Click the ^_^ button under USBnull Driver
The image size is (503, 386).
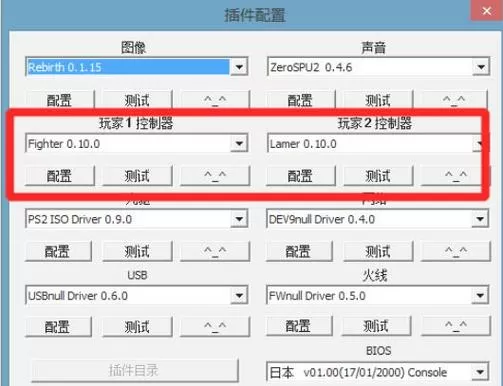[x=215, y=327]
